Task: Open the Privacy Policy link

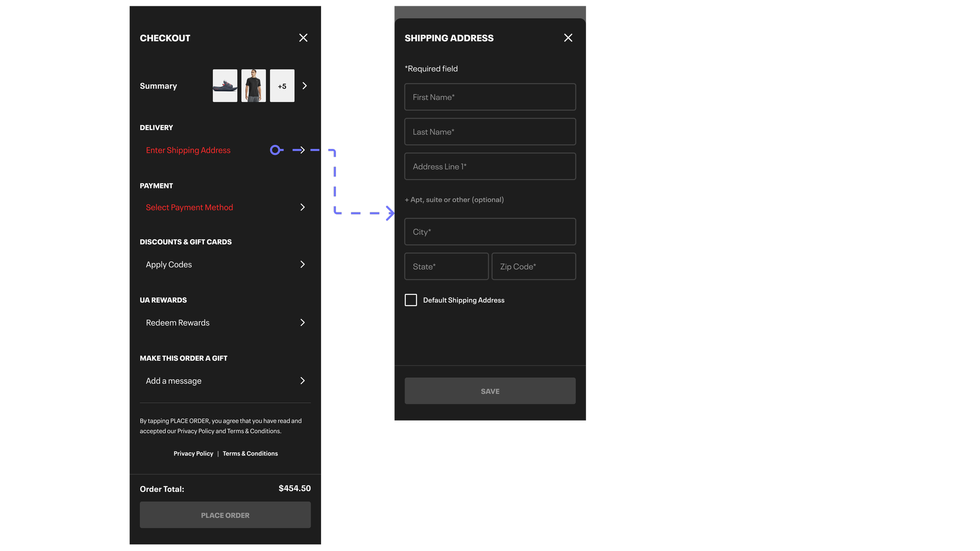Action: (x=193, y=453)
